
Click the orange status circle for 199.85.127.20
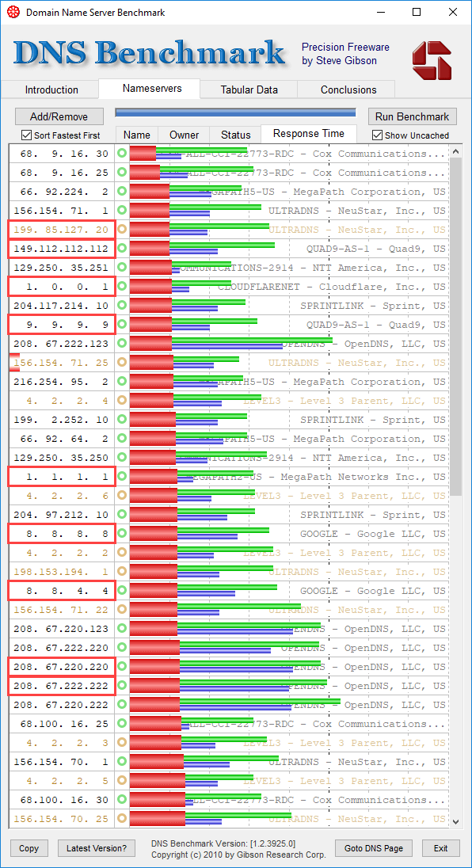point(122,230)
